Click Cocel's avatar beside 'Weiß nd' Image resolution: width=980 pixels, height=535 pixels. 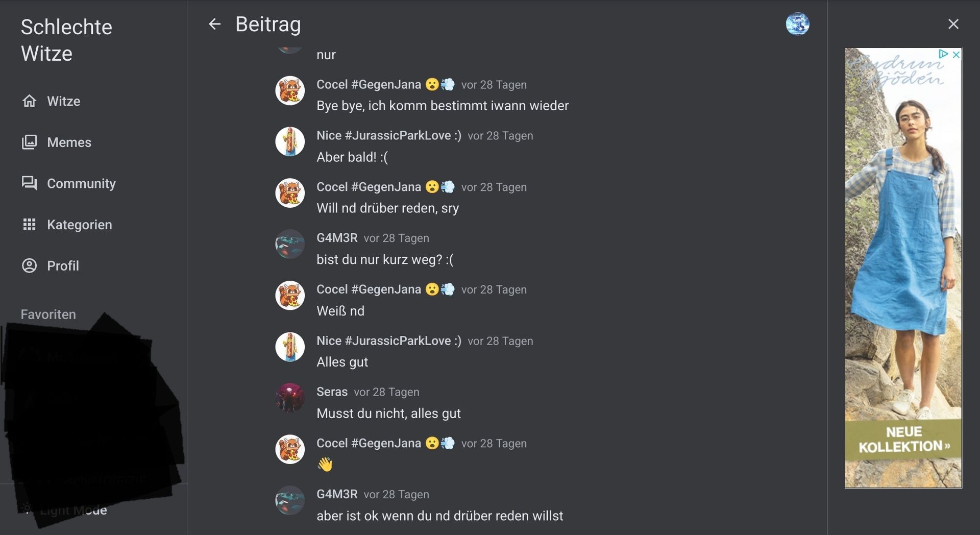(x=290, y=295)
